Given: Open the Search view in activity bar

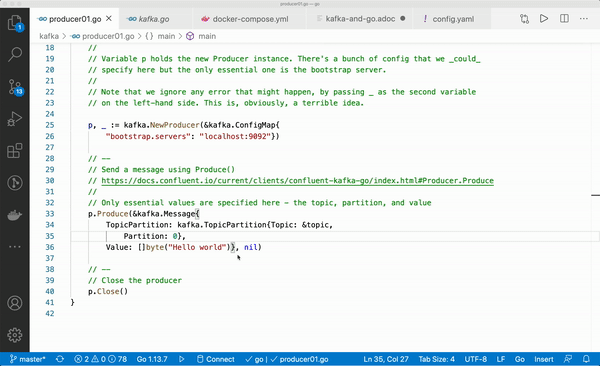Looking at the screenshot, I should tap(15, 54).
